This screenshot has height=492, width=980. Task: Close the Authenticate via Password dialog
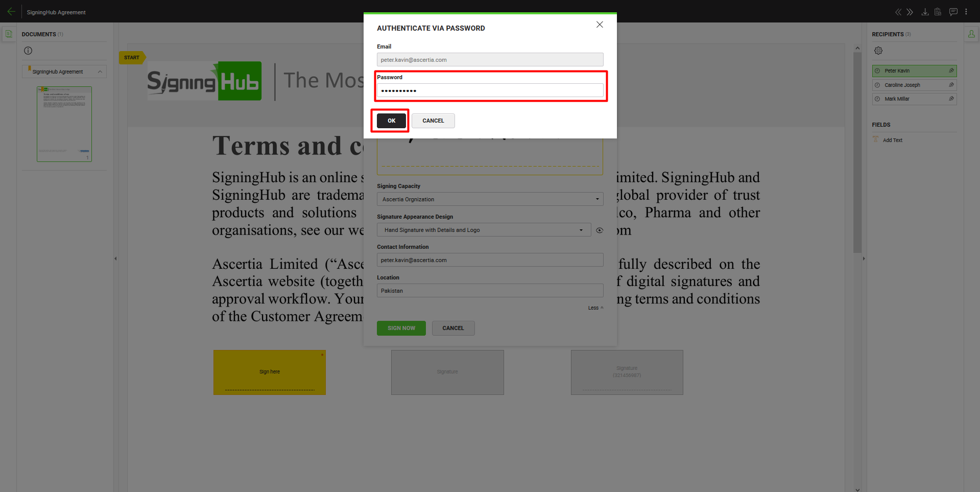(600, 25)
